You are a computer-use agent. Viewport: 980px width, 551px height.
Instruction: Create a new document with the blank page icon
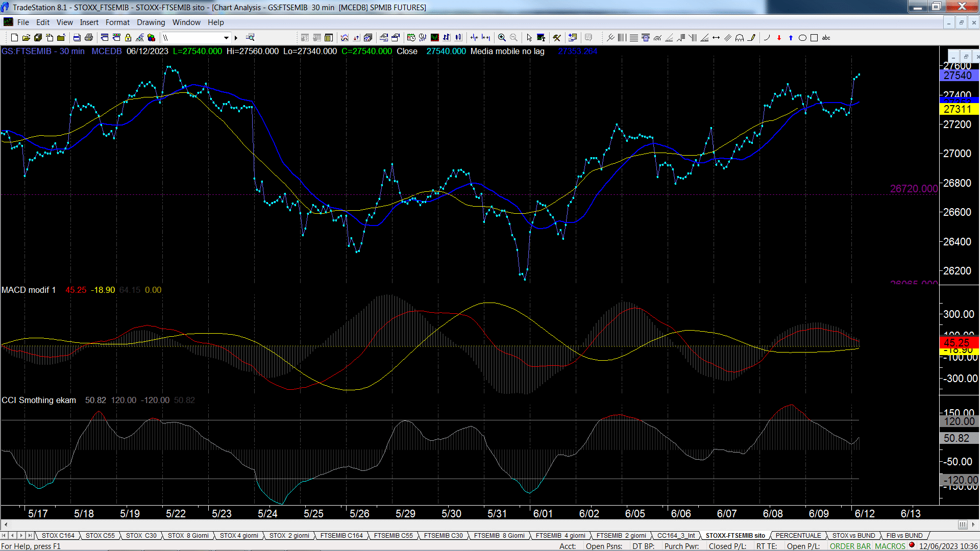(x=14, y=37)
